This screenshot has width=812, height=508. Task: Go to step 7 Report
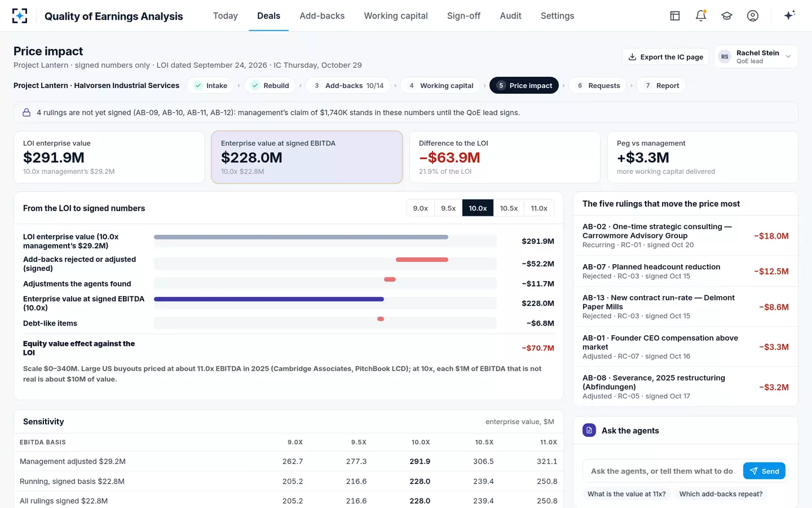661,86
